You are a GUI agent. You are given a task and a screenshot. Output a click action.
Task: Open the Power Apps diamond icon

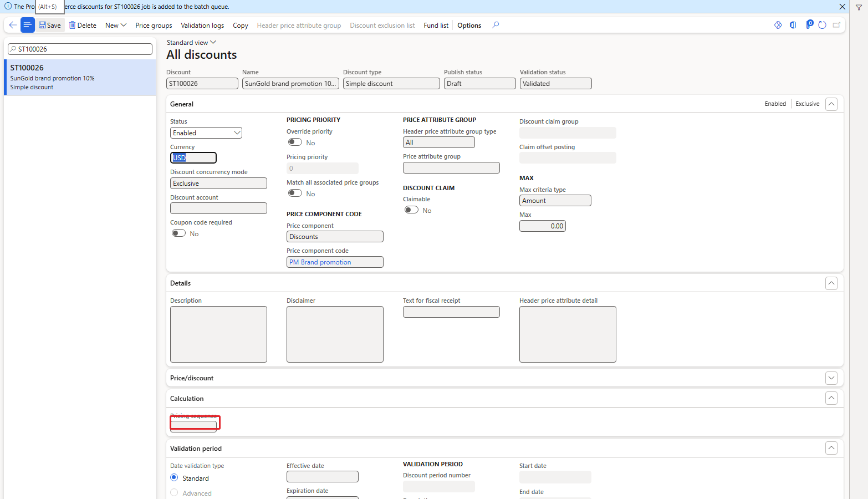(778, 25)
